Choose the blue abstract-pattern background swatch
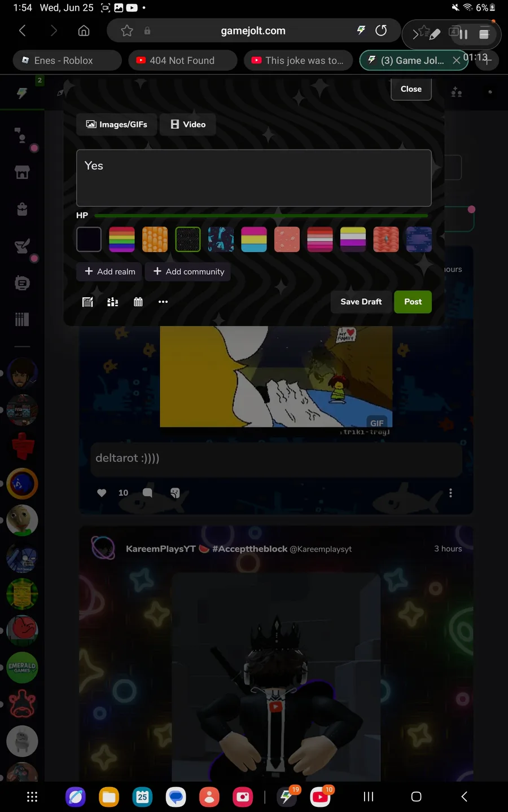 pyautogui.click(x=221, y=240)
